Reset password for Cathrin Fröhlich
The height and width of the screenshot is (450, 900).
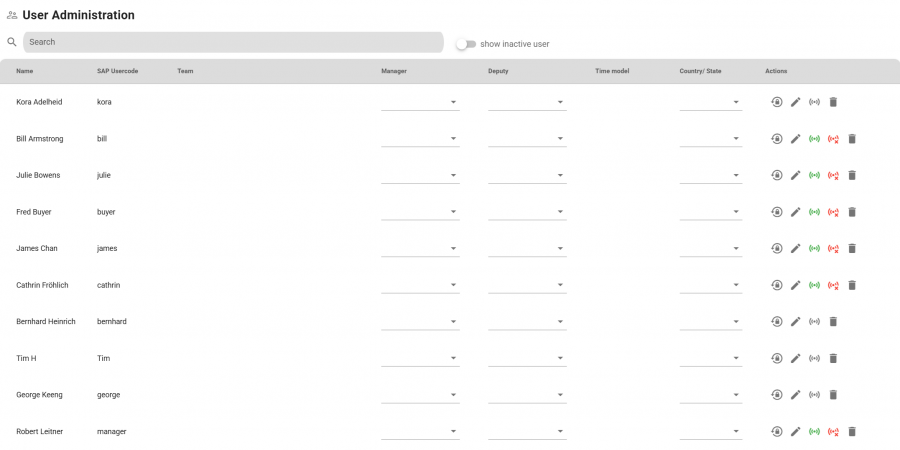point(776,285)
